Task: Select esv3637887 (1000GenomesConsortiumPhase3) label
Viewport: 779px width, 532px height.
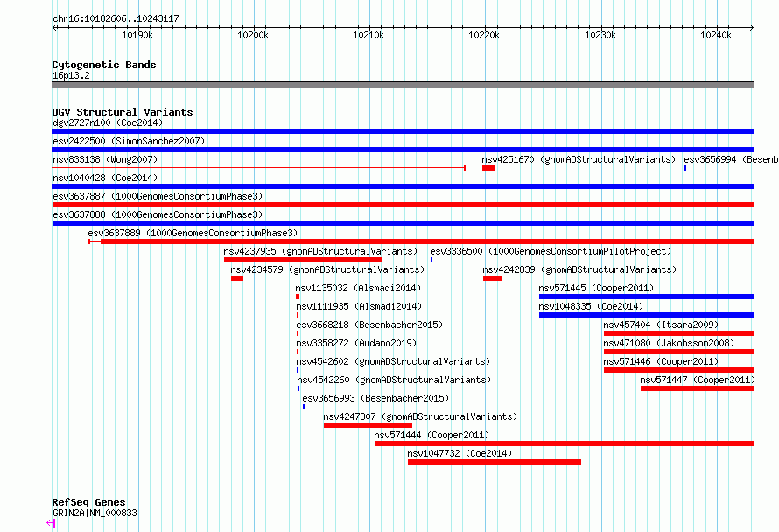Action: 158,196
